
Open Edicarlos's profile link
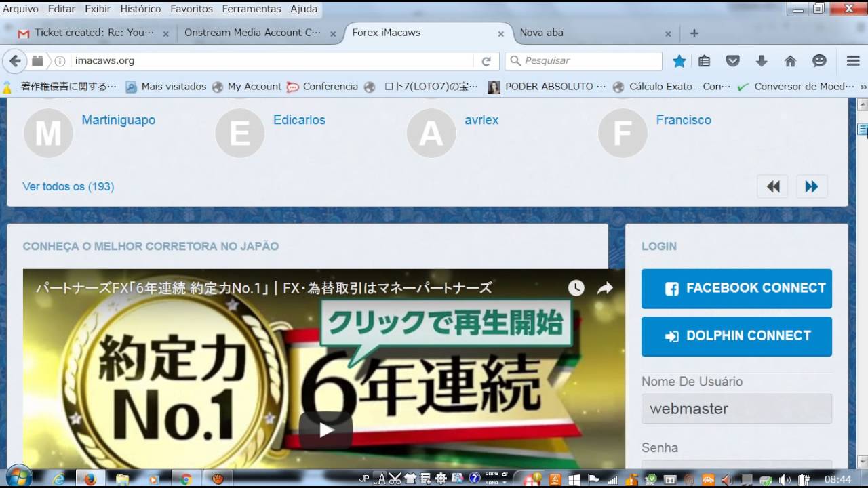[x=299, y=120]
